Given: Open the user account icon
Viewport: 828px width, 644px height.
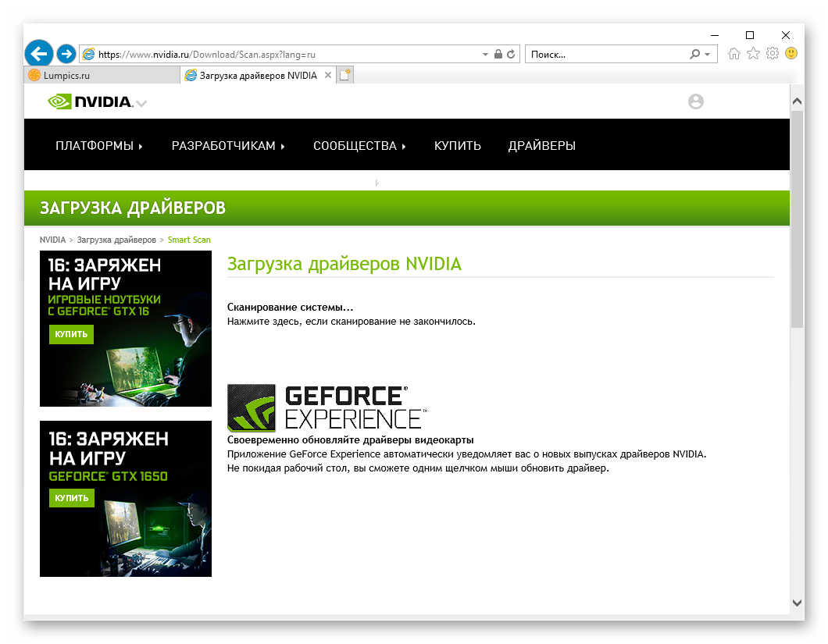Looking at the screenshot, I should (695, 101).
